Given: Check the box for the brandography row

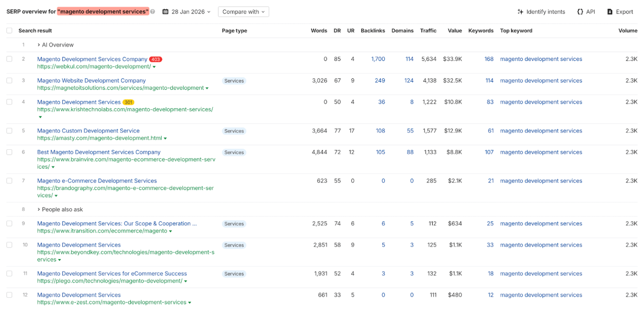Looking at the screenshot, I should pos(9,181).
